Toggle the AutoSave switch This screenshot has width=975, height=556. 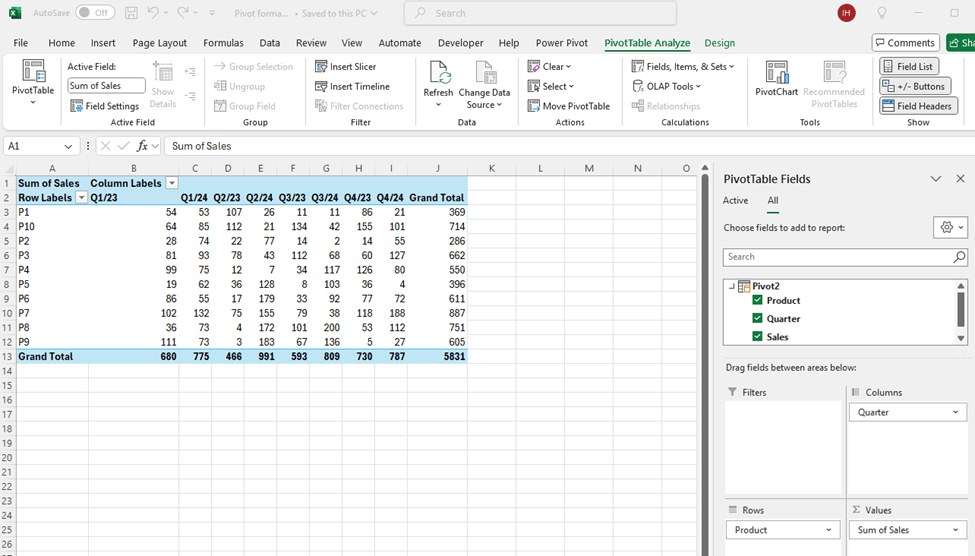(x=95, y=13)
